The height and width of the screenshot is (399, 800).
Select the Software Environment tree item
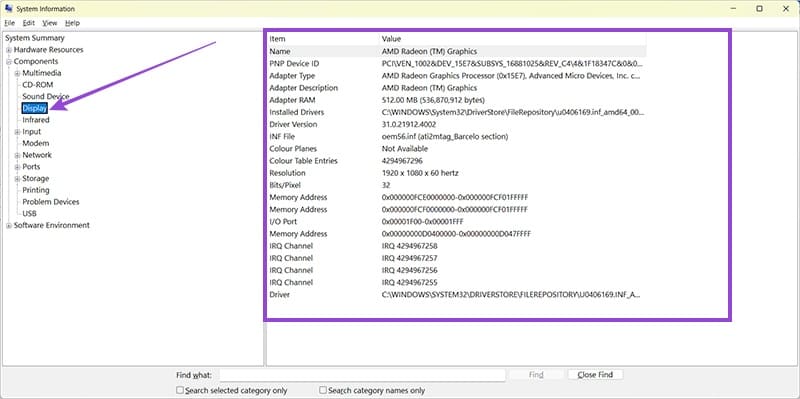(x=52, y=225)
